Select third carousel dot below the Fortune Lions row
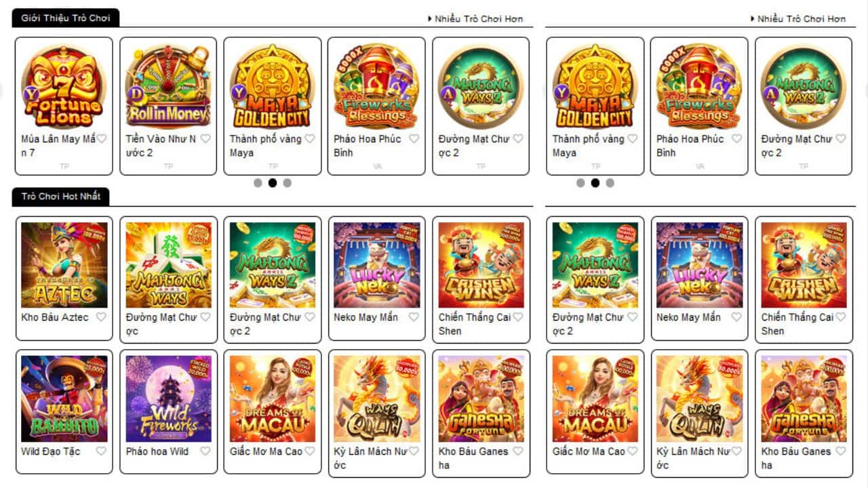 [x=288, y=183]
